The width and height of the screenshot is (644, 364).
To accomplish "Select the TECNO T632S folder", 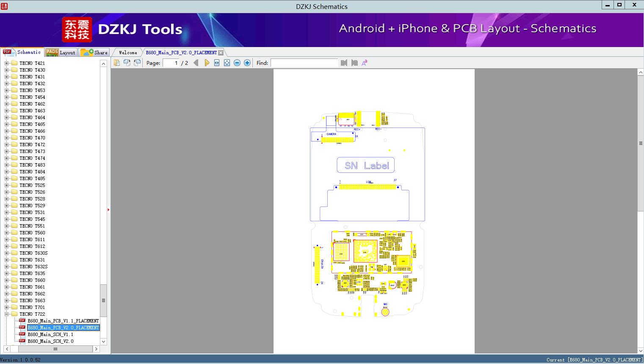I will coord(33,267).
